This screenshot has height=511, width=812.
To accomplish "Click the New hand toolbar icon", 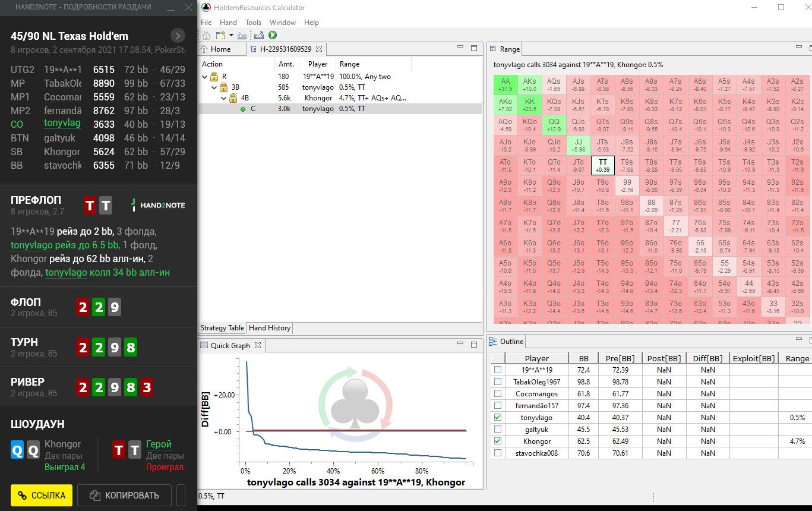I will pyautogui.click(x=221, y=36).
